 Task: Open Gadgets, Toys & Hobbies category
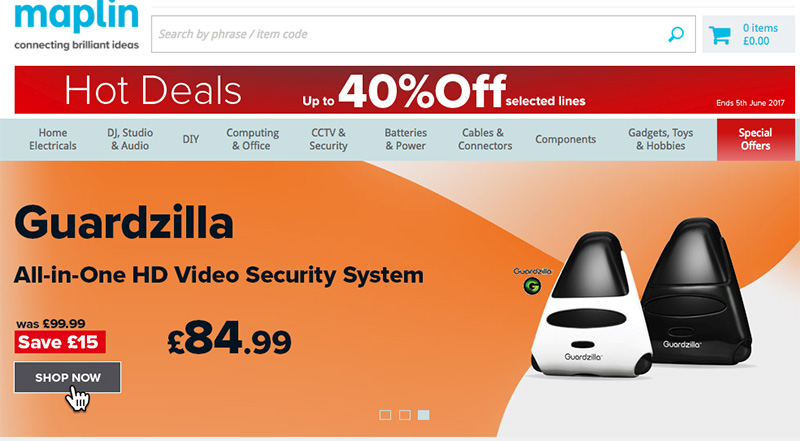[660, 139]
